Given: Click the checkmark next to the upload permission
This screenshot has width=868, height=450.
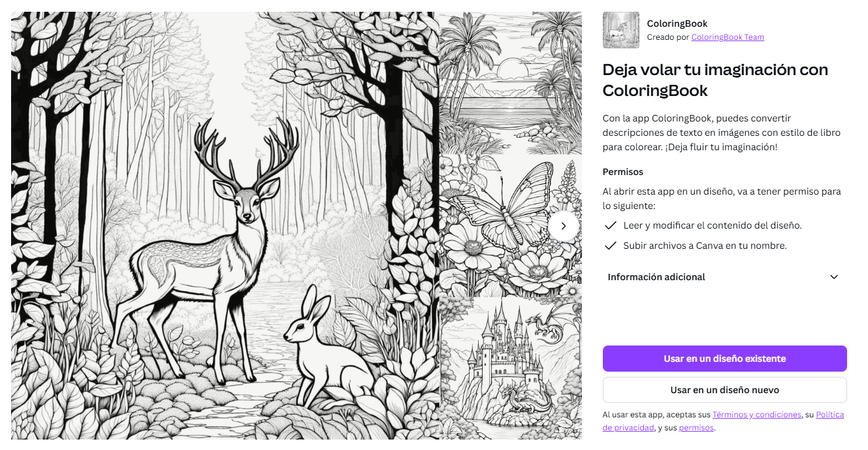Looking at the screenshot, I should (610, 246).
